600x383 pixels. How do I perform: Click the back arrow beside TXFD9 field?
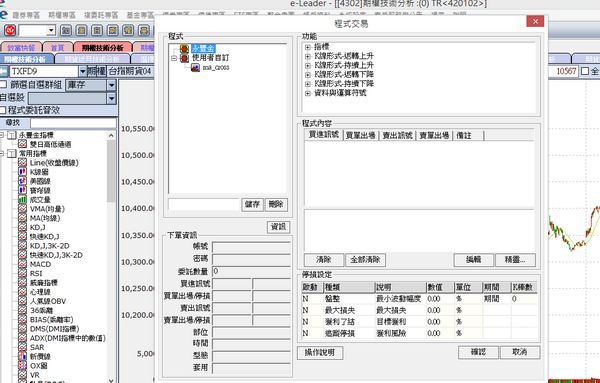tap(4, 71)
